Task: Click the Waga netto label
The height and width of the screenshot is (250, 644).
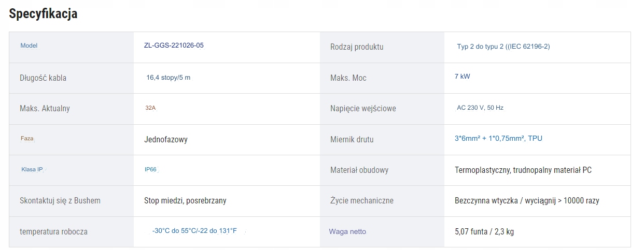Action: 347,231
